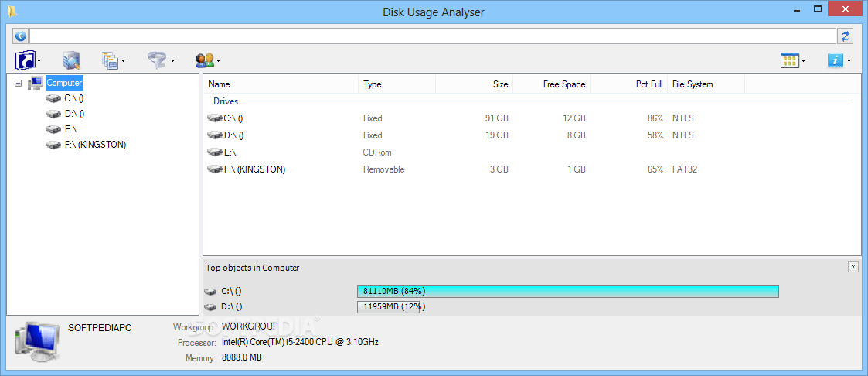Image resolution: width=868 pixels, height=376 pixels.
Task: Close the Top objects panel
Action: pos(853,267)
